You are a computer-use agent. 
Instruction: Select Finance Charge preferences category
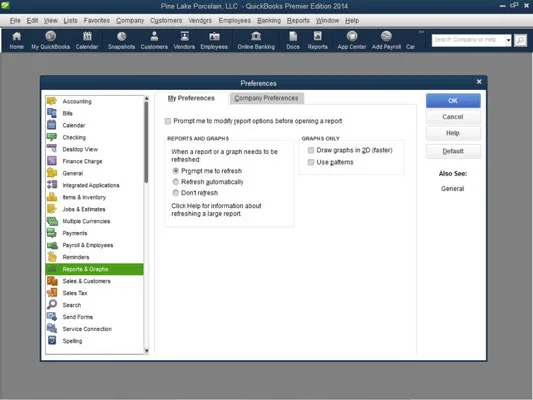click(x=94, y=161)
